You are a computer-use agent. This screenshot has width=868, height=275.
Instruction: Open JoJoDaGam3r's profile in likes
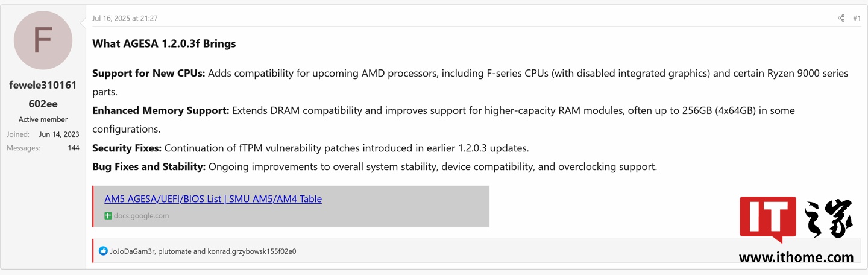click(x=133, y=251)
